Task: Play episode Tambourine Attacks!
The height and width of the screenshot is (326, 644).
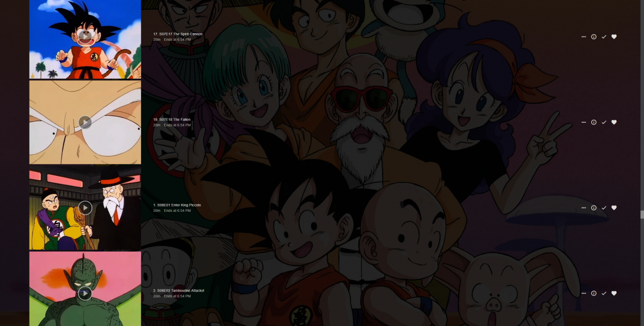Action: click(85, 293)
